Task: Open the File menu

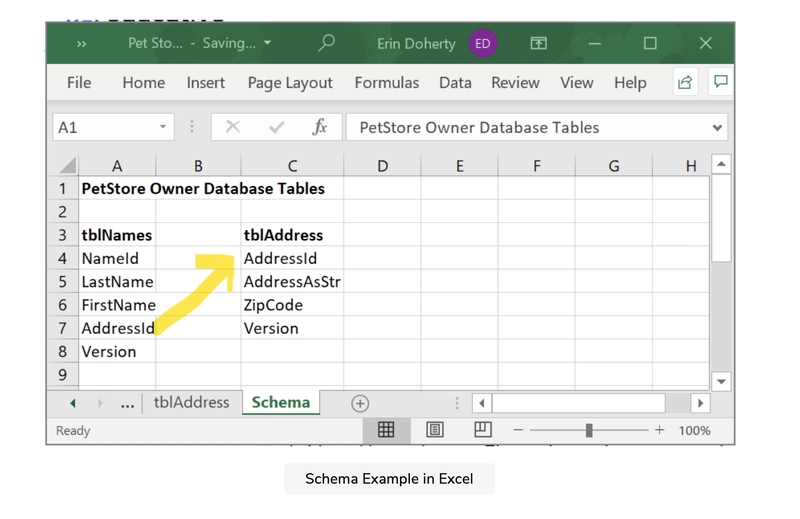Action: (x=79, y=83)
